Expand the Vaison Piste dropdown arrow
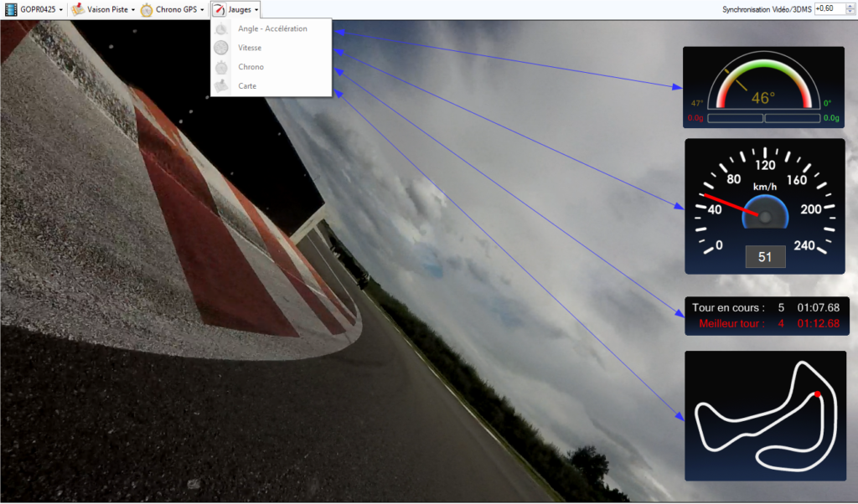Image resolution: width=858 pixels, height=504 pixels. pos(133,10)
